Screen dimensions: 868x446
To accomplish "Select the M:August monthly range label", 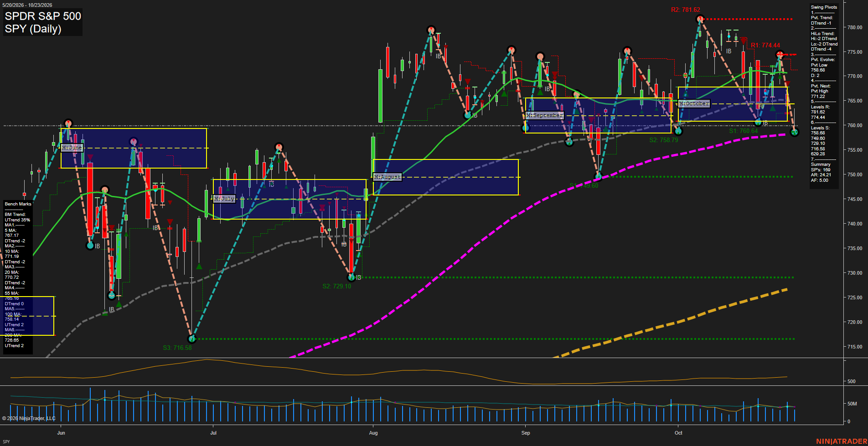I will coord(387,177).
